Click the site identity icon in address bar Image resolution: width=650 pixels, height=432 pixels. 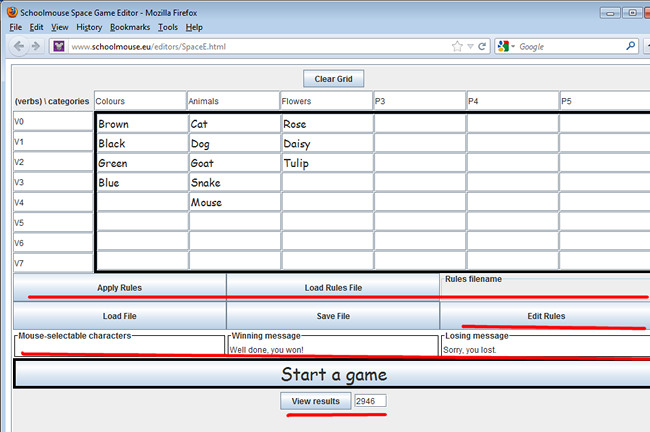click(x=59, y=47)
